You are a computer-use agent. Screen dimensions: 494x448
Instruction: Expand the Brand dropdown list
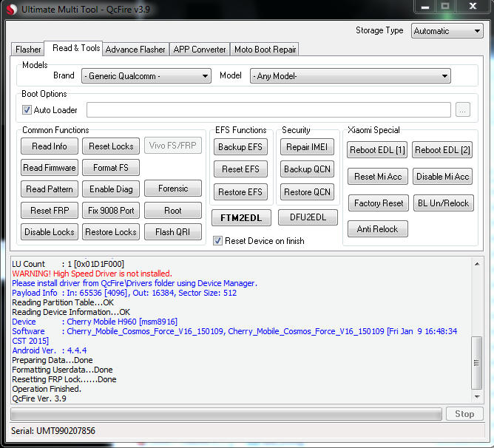pyautogui.click(x=146, y=76)
